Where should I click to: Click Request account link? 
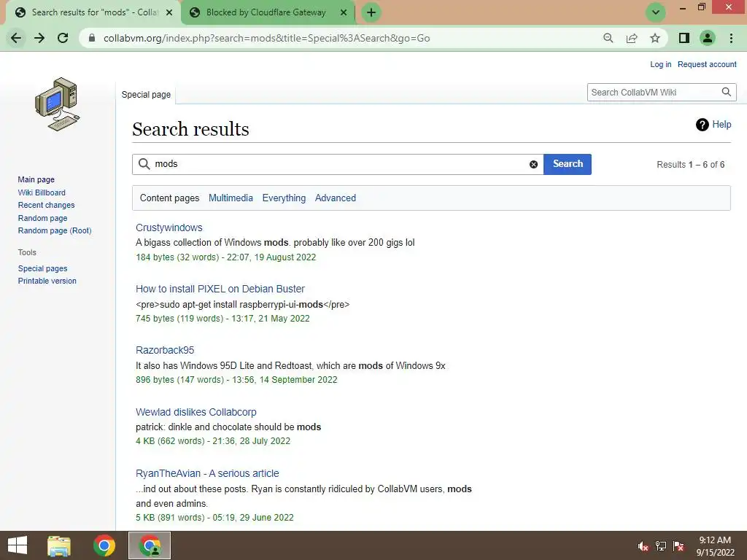click(x=707, y=64)
